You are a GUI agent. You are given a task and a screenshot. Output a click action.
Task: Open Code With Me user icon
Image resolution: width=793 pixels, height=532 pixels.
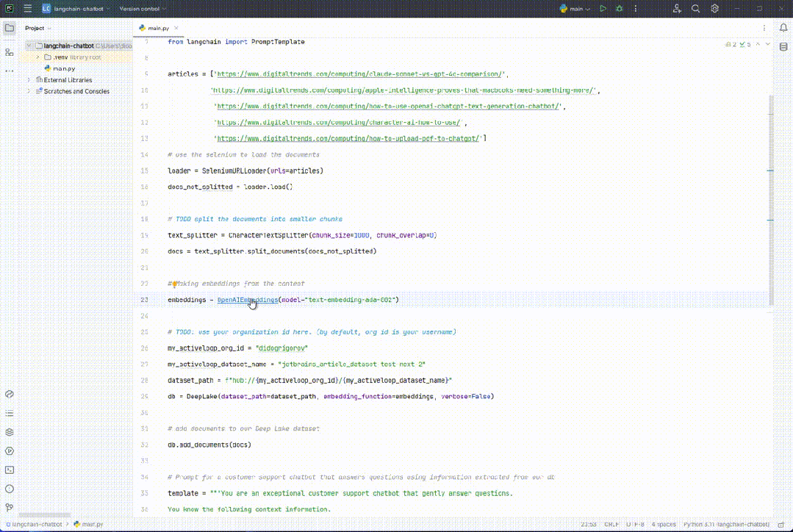pos(677,9)
